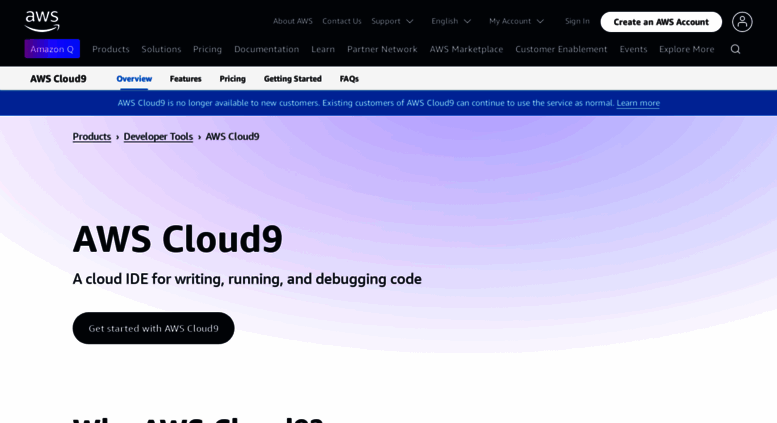Go to Developer Tools breadcrumb link
The image size is (777, 423).
[x=158, y=136]
